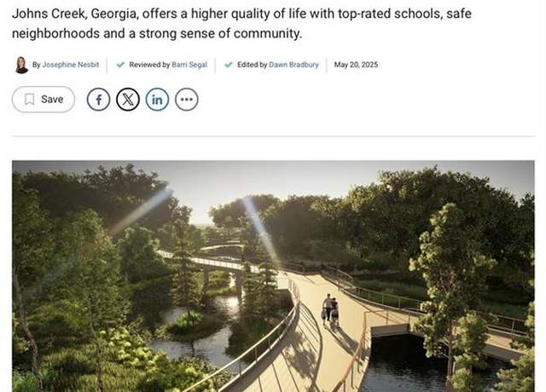Image resolution: width=546 pixels, height=392 pixels.
Task: Click the checkmark next to Reviewed by
Action: pyautogui.click(x=120, y=65)
